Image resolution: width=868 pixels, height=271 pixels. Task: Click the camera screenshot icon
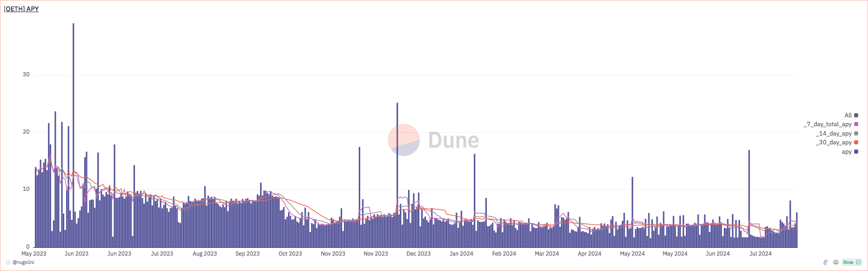(x=836, y=262)
